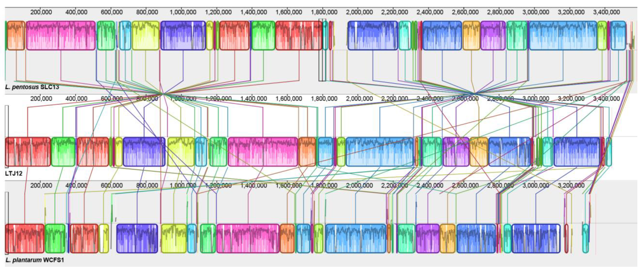Click the 200,000 mark on the LTJ12 ruler

41,99
